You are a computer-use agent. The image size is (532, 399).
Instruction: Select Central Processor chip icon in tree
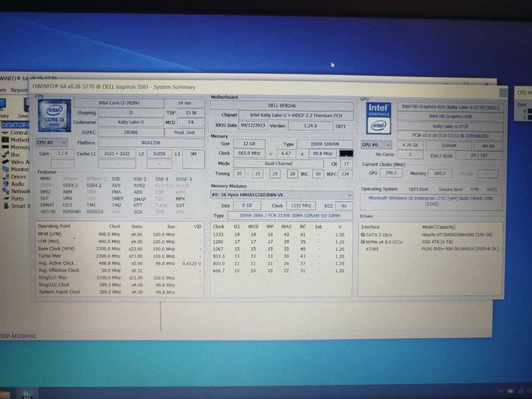point(5,133)
